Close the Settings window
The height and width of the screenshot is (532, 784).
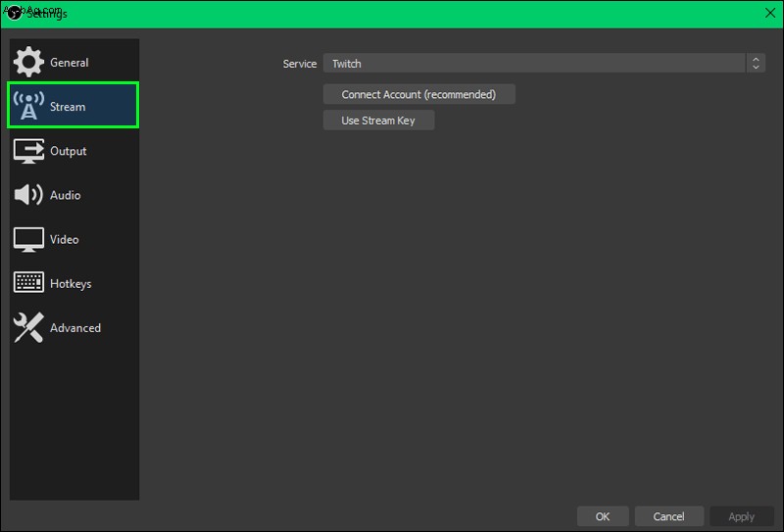pos(770,13)
